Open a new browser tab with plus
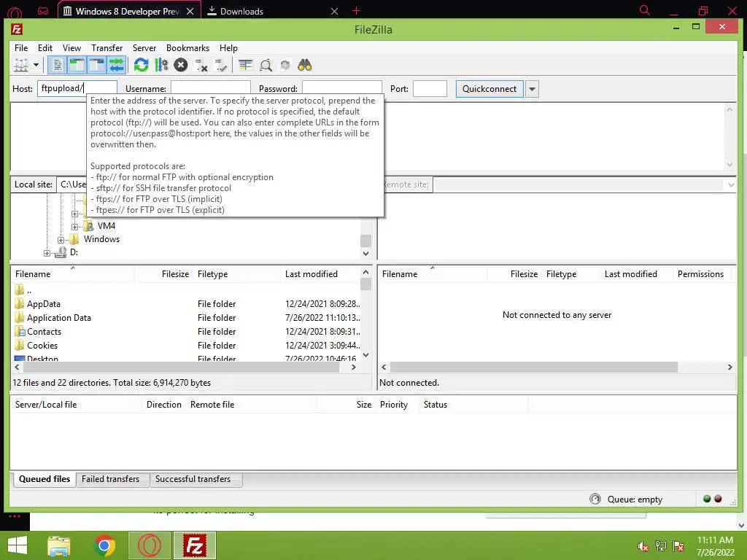Image resolution: width=747 pixels, height=560 pixels. pos(356,10)
